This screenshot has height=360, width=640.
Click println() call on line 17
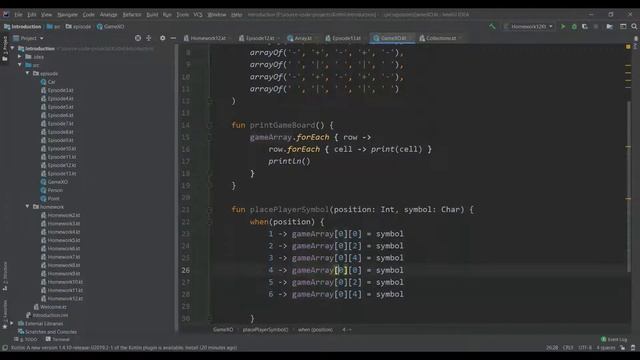click(289, 161)
